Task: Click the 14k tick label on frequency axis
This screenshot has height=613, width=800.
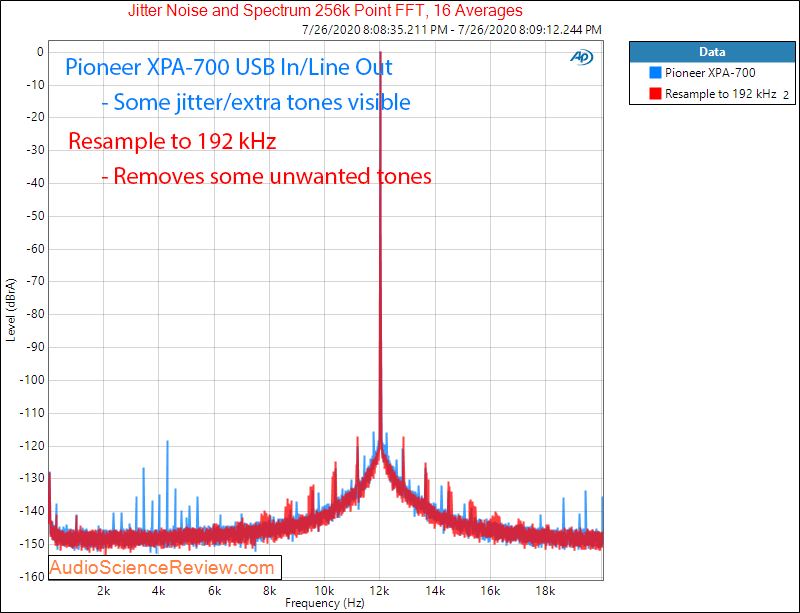Action: coord(435,591)
